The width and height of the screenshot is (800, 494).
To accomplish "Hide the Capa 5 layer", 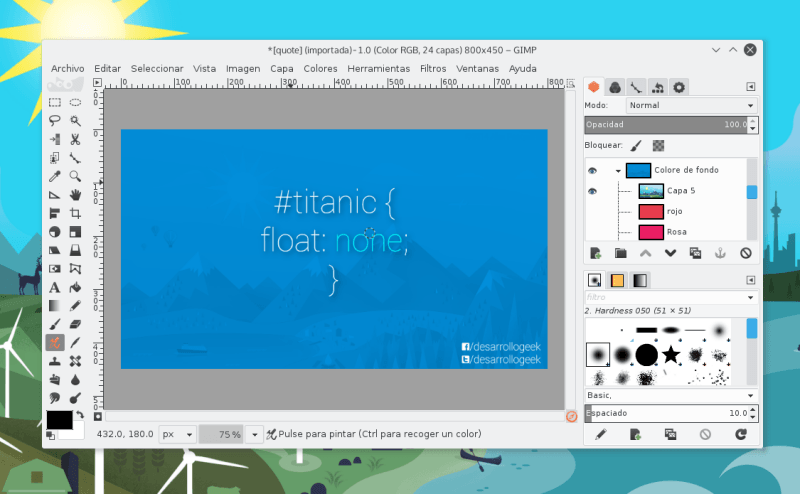I will pyautogui.click(x=592, y=191).
